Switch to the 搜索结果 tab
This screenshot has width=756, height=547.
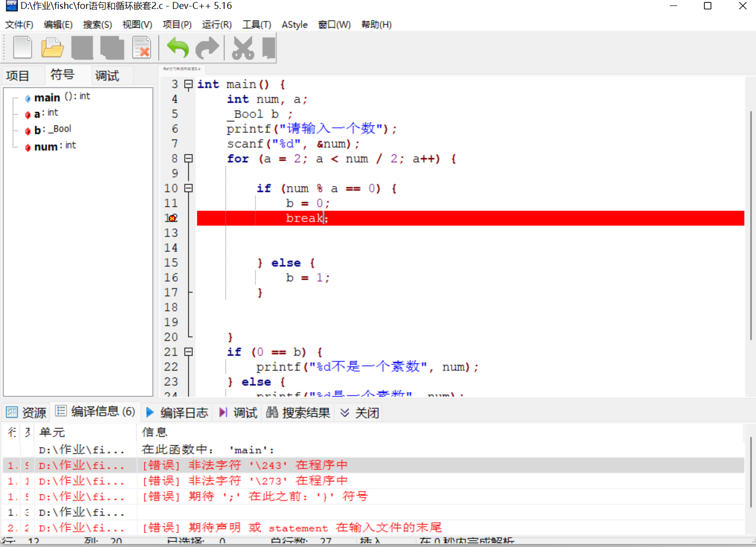point(298,413)
